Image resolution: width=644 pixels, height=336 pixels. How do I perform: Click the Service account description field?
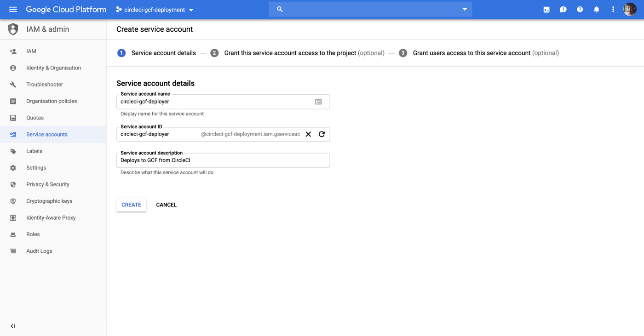pyautogui.click(x=223, y=160)
